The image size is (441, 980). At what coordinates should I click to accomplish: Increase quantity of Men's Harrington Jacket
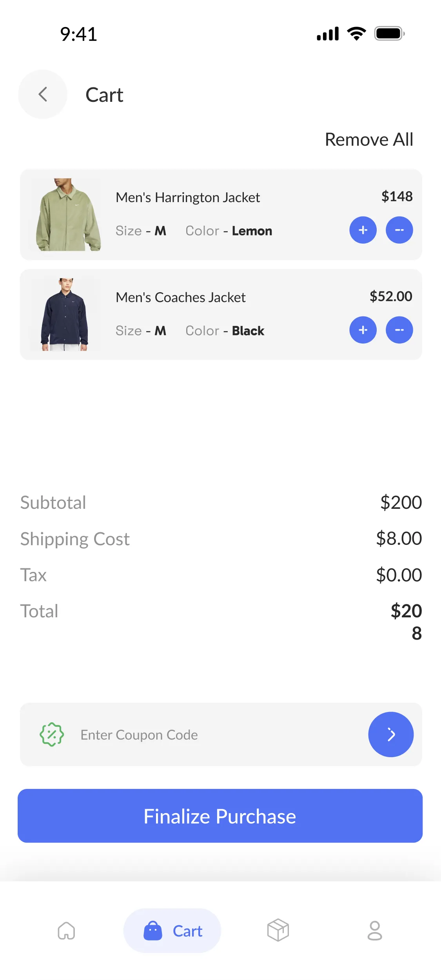(x=363, y=230)
